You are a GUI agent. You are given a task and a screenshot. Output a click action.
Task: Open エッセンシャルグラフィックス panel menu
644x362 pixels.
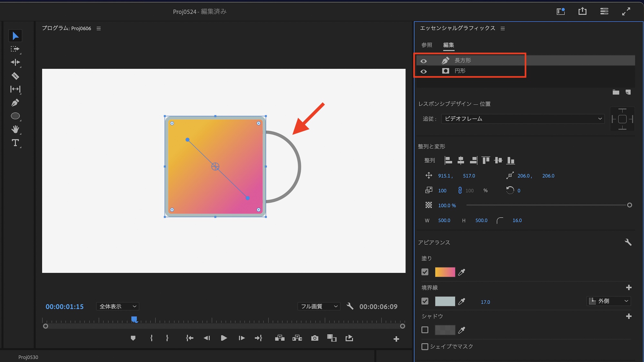(503, 28)
